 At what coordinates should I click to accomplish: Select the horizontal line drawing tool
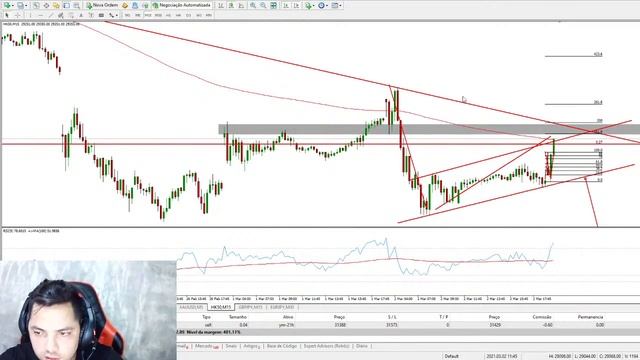[40, 15]
